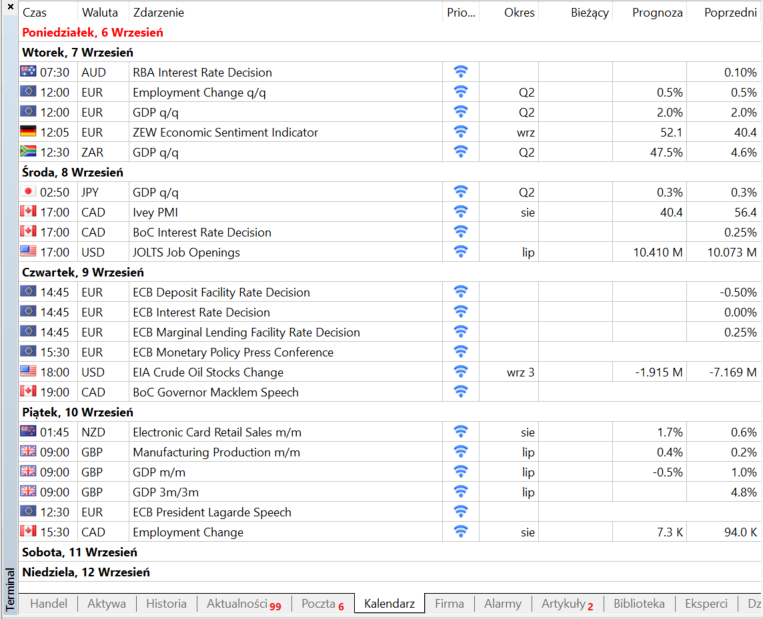The image size is (763, 619).
Task: Sort by the Prognoza column header
Action: pyautogui.click(x=650, y=13)
